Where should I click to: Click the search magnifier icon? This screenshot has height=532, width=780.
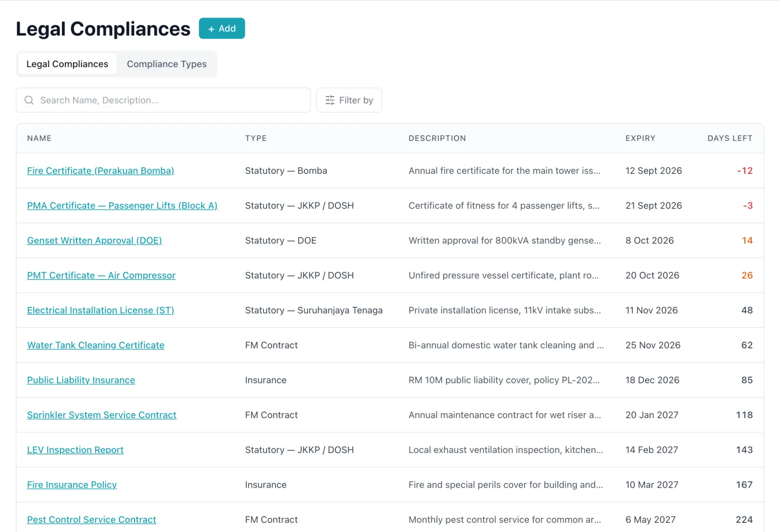29,100
